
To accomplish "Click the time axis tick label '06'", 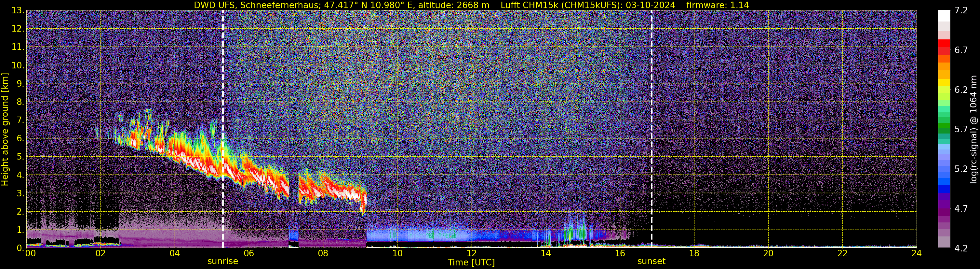I will tap(249, 253).
